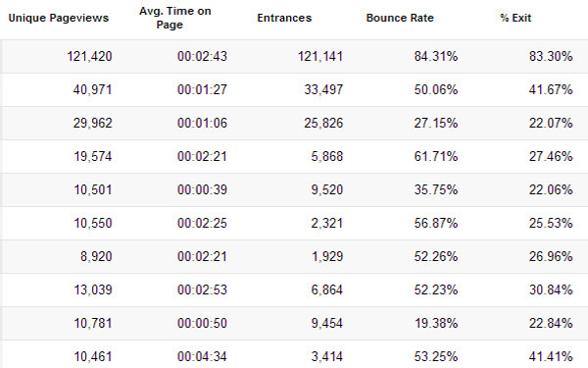The height and width of the screenshot is (368, 588).
Task: Click unique pageviews value 10,461
Action: [x=93, y=357]
